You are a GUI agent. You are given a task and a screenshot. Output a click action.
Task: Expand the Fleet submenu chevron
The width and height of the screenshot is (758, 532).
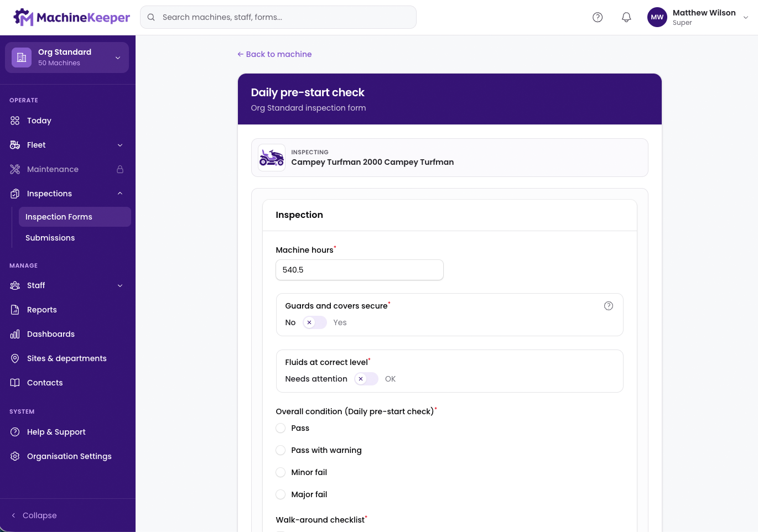pos(120,145)
